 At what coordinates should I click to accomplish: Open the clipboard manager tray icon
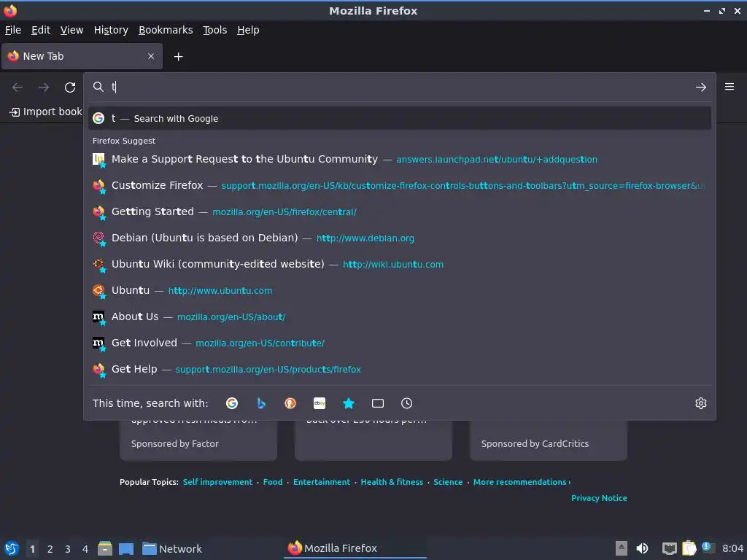[689, 548]
